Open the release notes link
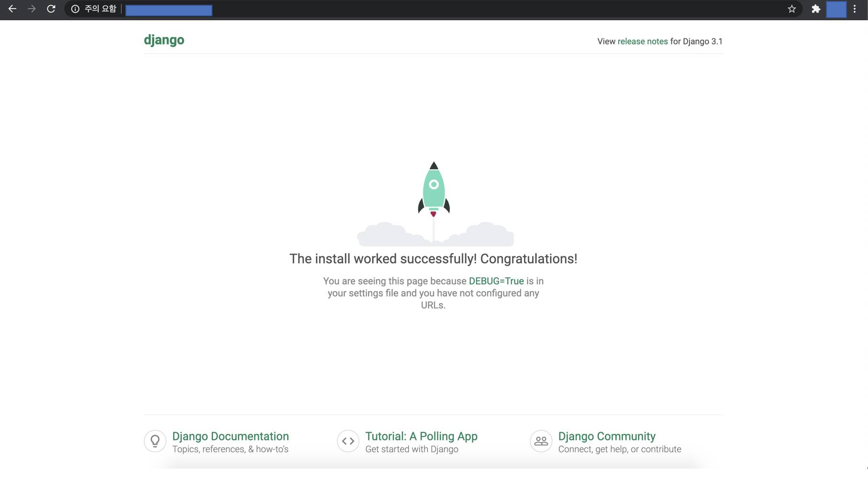The image size is (868, 481). coord(643,42)
